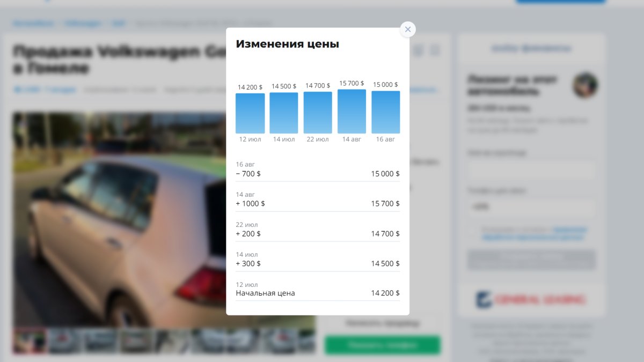
Task: Select the first highlighted photo thumbnail
Action: coord(30,341)
